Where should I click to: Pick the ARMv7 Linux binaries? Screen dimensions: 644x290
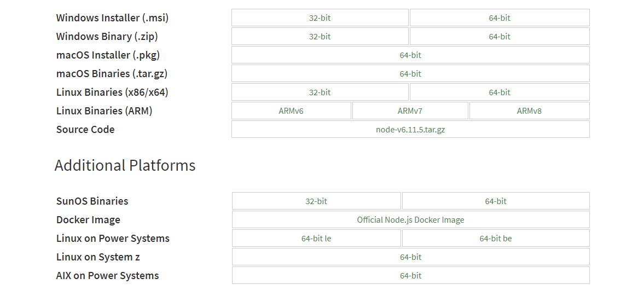coord(410,111)
